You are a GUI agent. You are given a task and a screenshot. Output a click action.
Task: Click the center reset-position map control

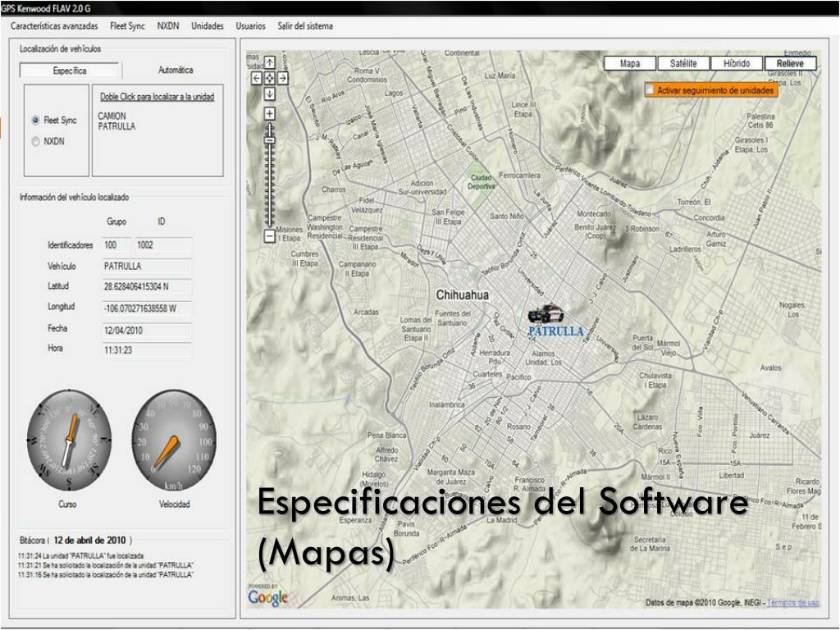coord(269,78)
